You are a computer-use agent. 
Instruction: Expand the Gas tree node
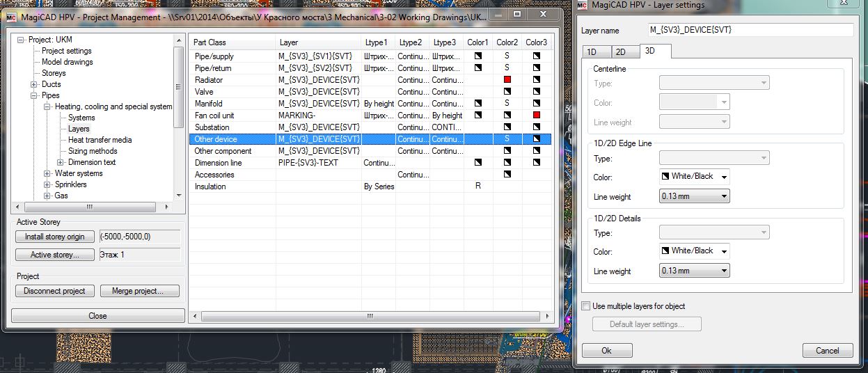[47, 196]
